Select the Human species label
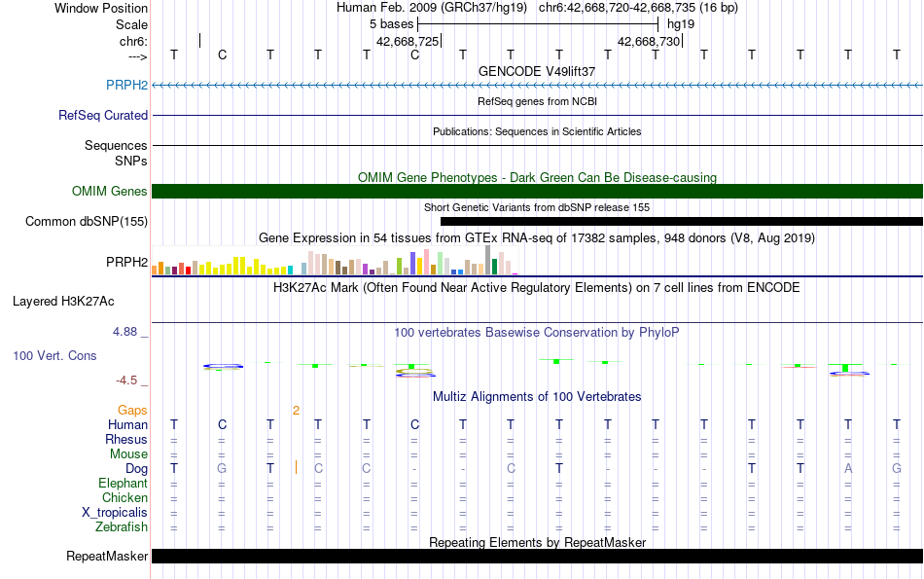 click(127, 425)
